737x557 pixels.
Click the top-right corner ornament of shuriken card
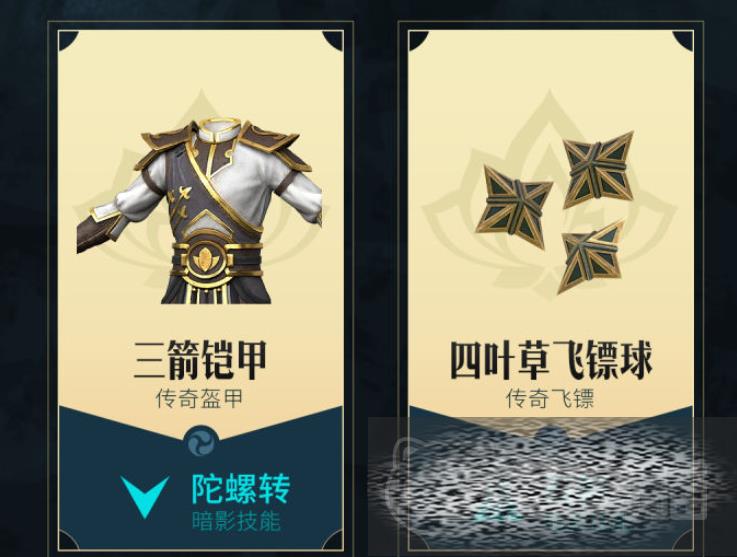682,41
